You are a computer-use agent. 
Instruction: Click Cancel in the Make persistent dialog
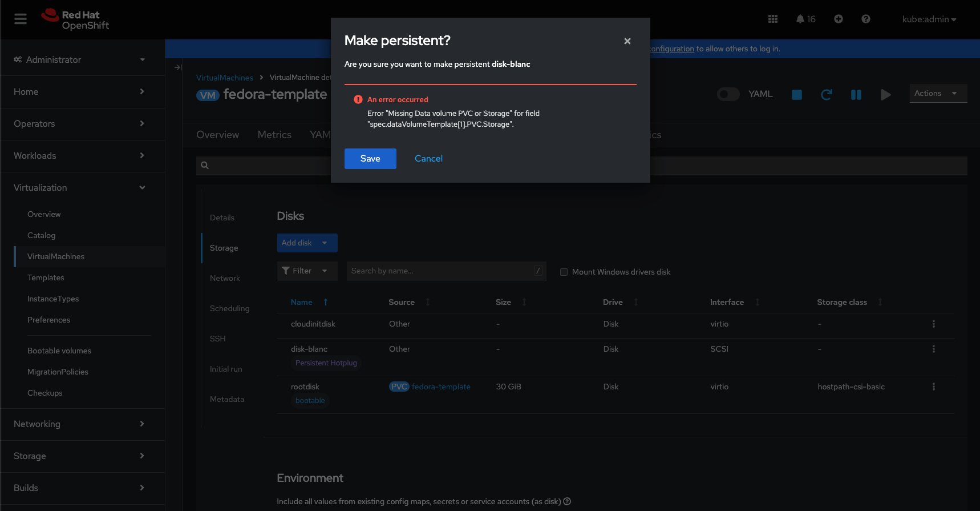[428, 159]
